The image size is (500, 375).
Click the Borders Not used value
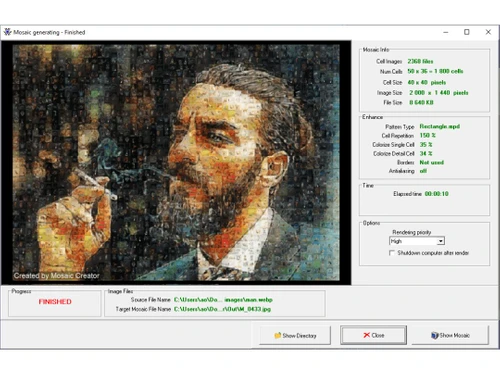[431, 162]
